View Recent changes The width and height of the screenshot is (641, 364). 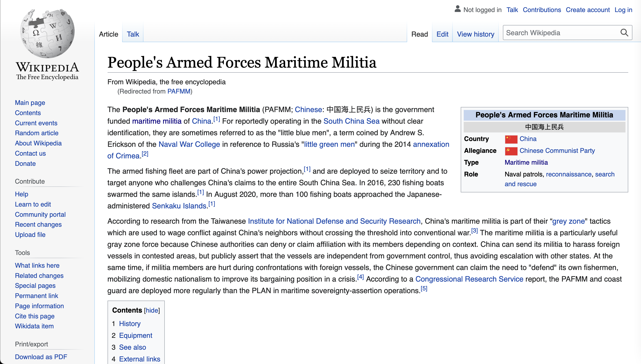click(x=38, y=225)
